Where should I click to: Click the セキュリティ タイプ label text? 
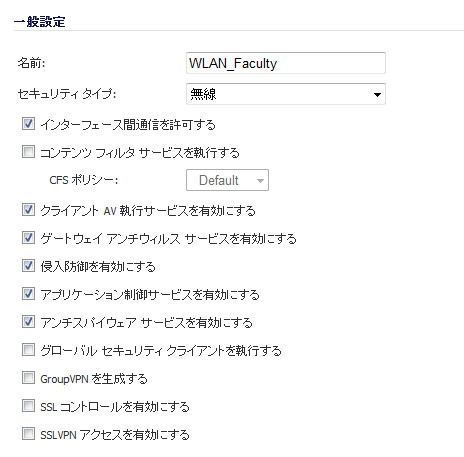coord(67,94)
